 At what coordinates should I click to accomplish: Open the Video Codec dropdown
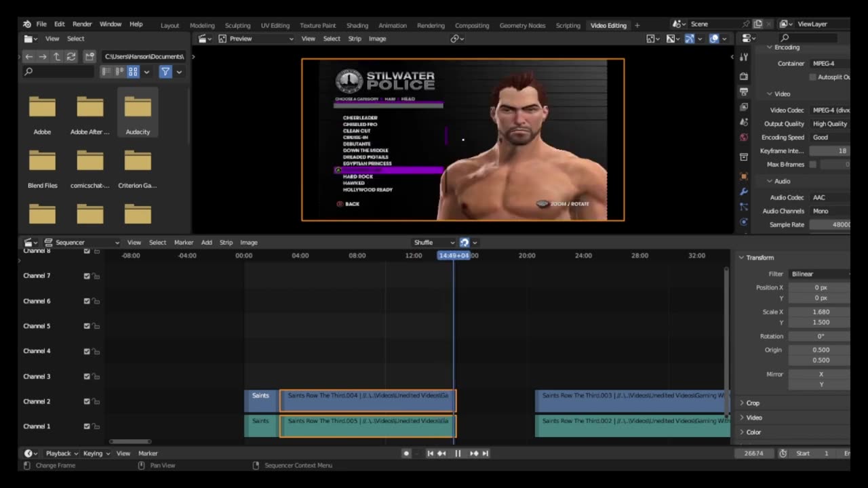829,110
